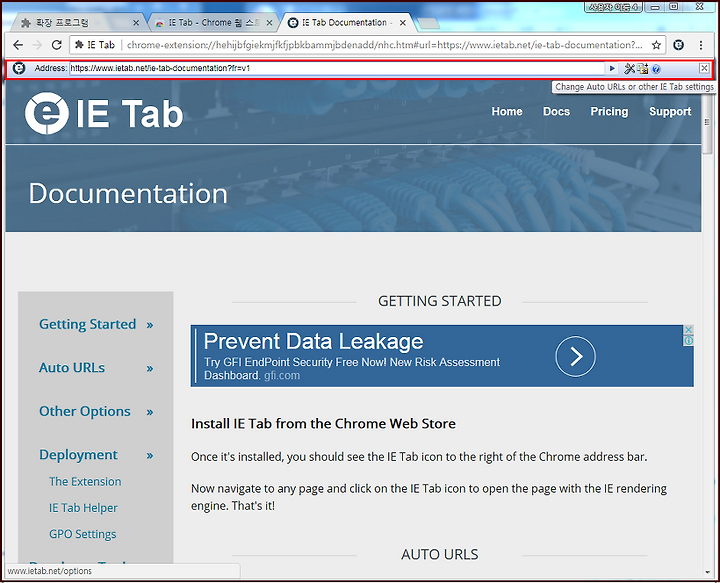Reload the page with refresh icon

[x=56, y=45]
